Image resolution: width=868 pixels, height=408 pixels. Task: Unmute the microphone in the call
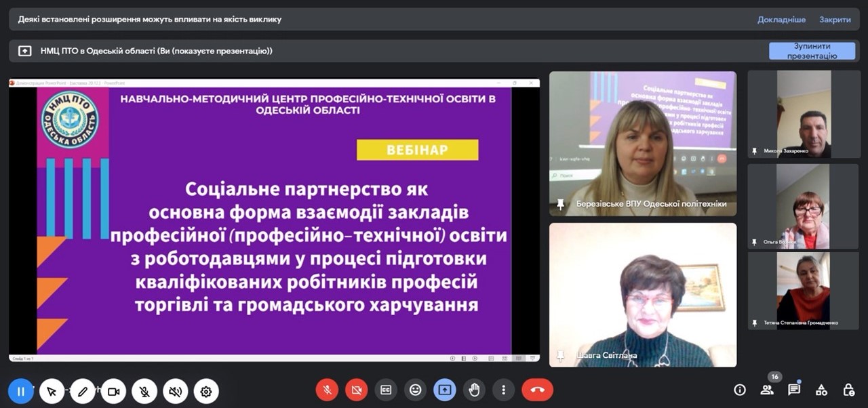coord(327,390)
